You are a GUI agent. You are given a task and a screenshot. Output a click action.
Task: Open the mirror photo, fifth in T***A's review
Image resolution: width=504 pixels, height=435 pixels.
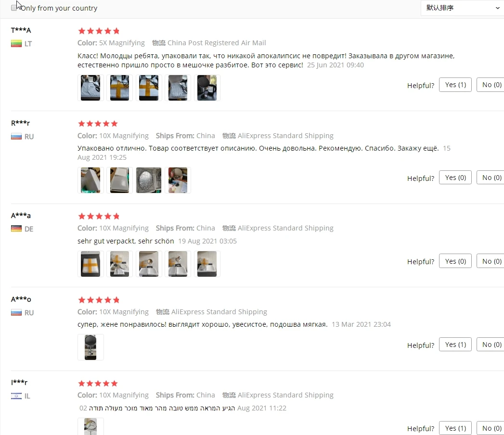(x=207, y=88)
